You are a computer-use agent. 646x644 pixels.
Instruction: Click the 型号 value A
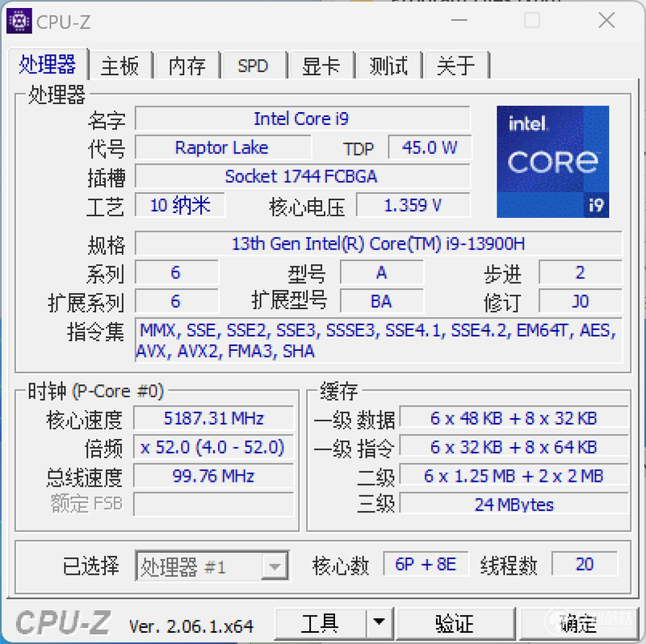[x=381, y=273]
